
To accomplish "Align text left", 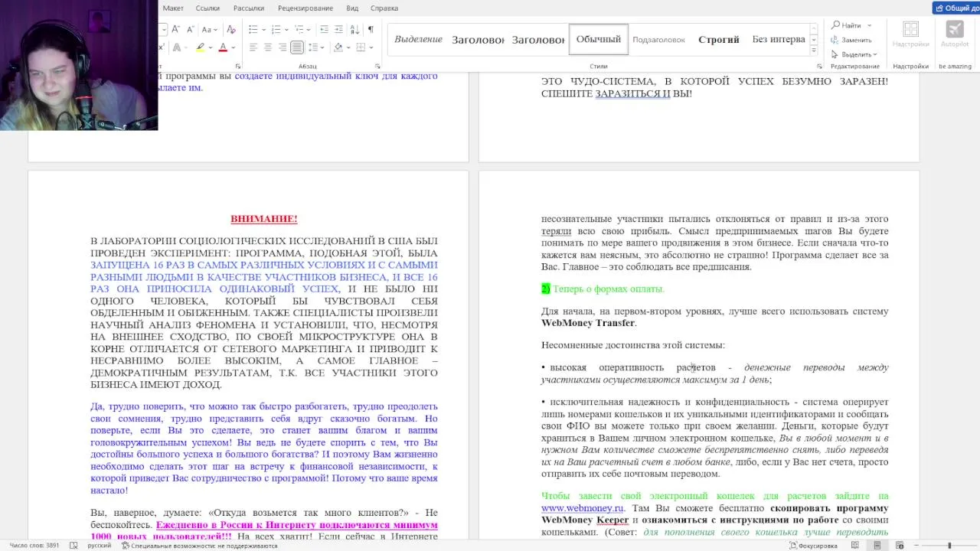I will click(x=253, y=47).
